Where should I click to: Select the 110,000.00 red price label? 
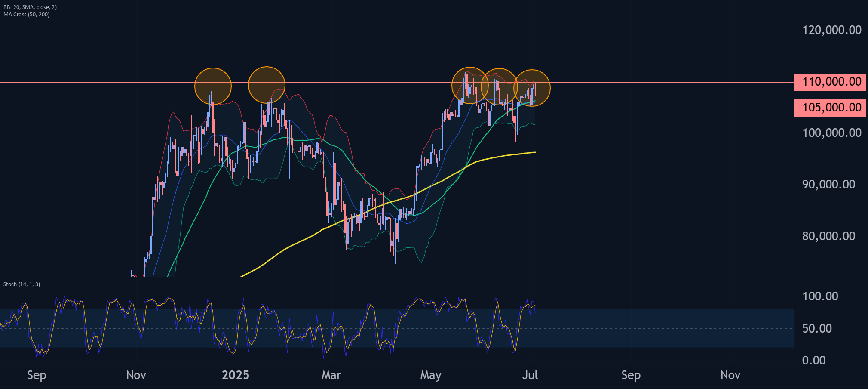(x=830, y=82)
